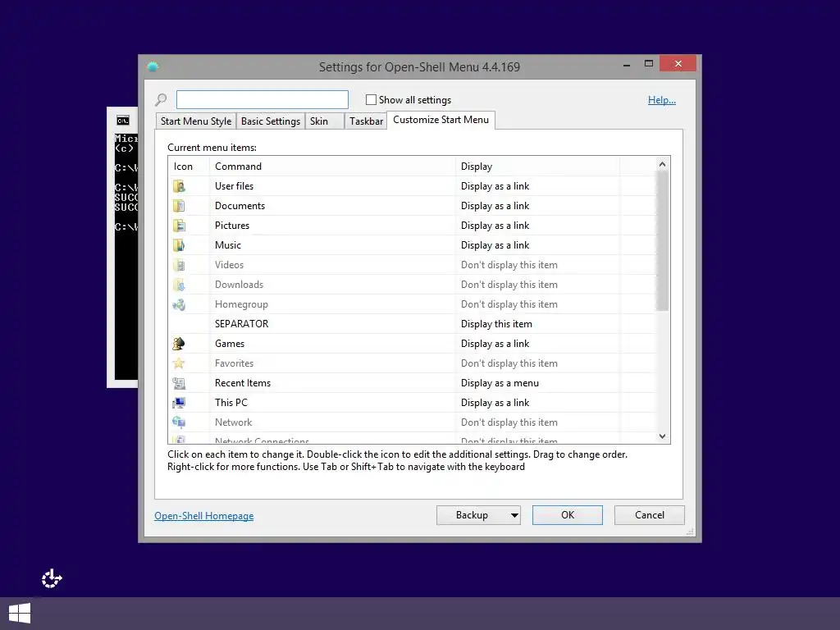Open Favorites display option cell
The height and width of the screenshot is (630, 840).
(x=538, y=363)
